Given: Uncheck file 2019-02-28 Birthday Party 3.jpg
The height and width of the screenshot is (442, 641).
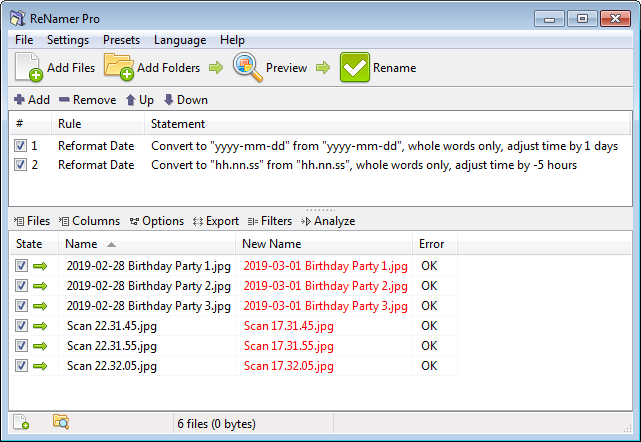Looking at the screenshot, I should tap(21, 306).
